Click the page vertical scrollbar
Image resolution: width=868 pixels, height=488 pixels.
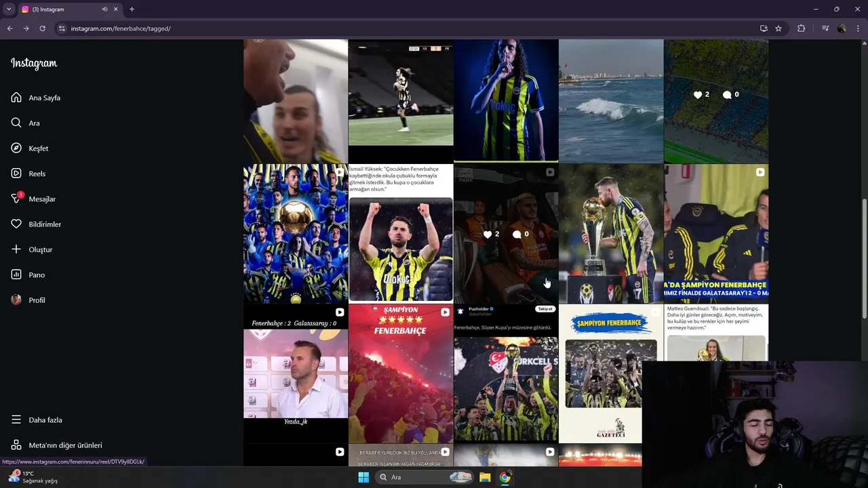point(864,258)
